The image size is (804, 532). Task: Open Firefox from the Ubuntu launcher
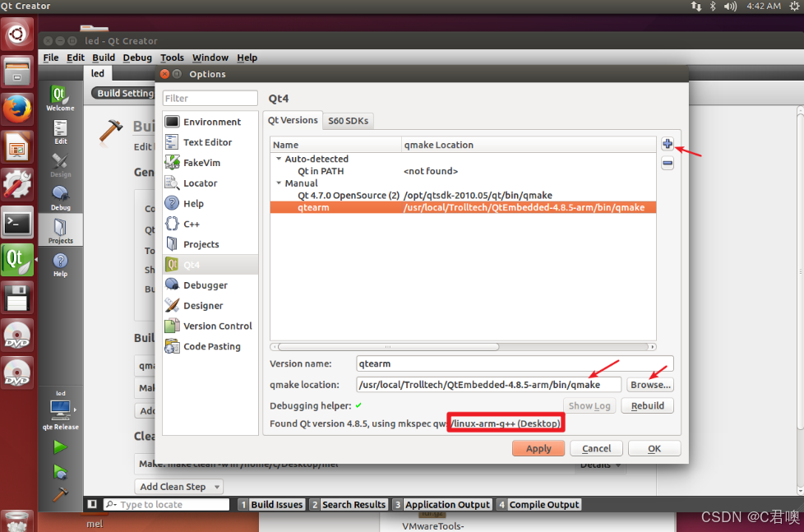[x=17, y=109]
